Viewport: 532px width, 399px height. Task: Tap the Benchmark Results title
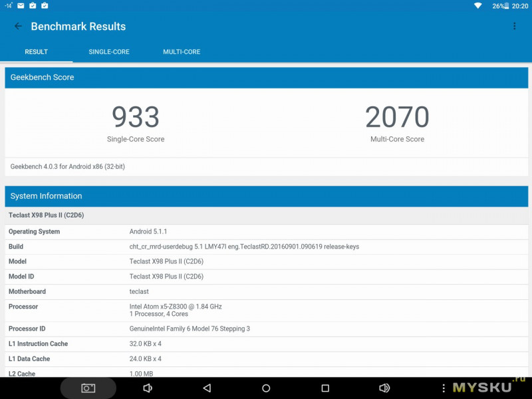click(x=78, y=27)
